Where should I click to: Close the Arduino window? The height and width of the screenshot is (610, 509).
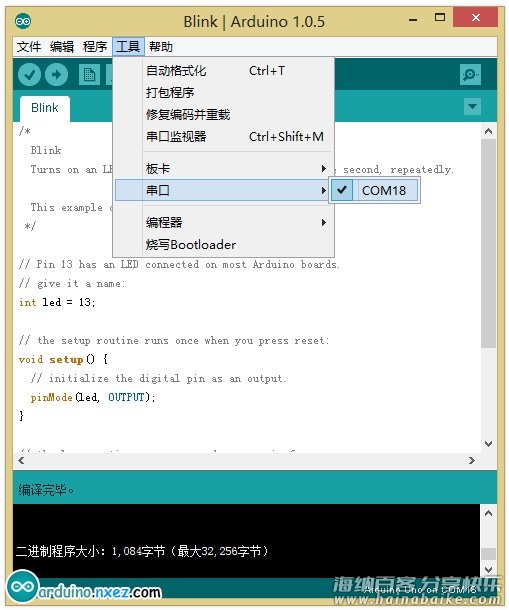click(476, 18)
